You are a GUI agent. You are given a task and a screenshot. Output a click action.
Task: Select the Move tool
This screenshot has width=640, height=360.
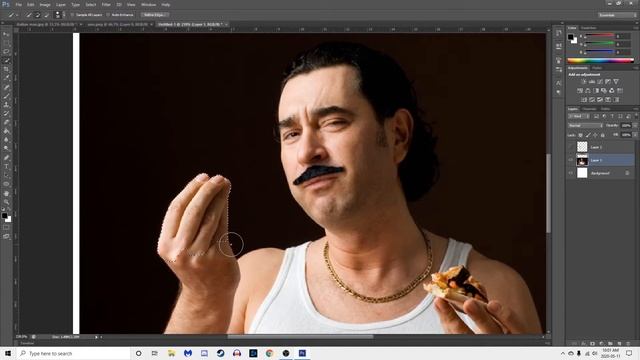click(6, 34)
